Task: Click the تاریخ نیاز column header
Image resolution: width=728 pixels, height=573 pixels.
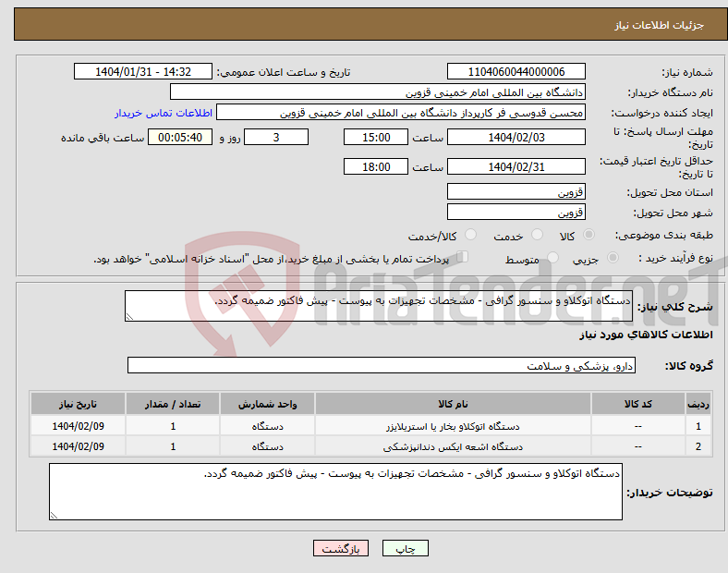Action: coord(78,404)
